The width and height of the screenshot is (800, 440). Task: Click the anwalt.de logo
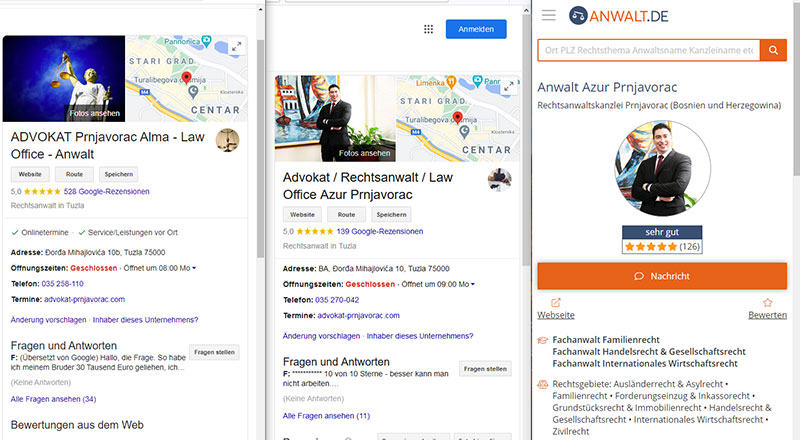[x=618, y=16]
